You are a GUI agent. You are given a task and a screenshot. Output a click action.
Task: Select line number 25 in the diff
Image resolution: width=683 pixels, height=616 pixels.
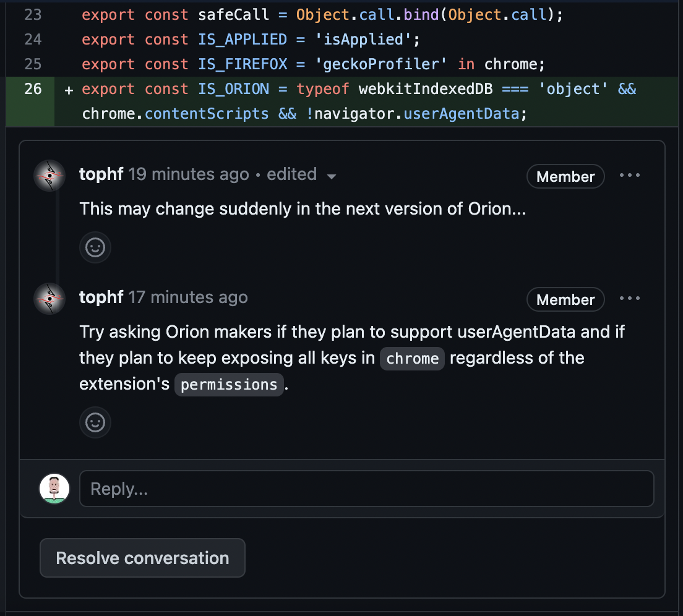click(x=33, y=64)
